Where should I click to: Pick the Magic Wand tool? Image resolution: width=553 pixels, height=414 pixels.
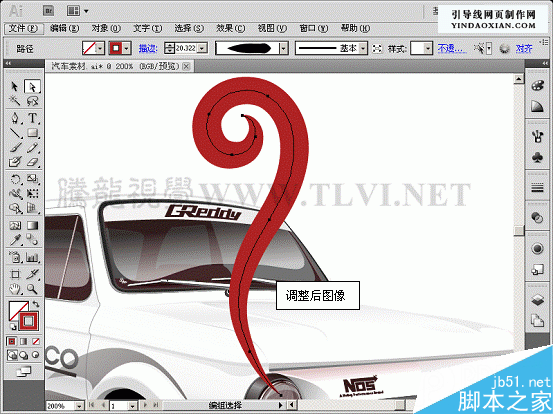pyautogui.click(x=14, y=101)
